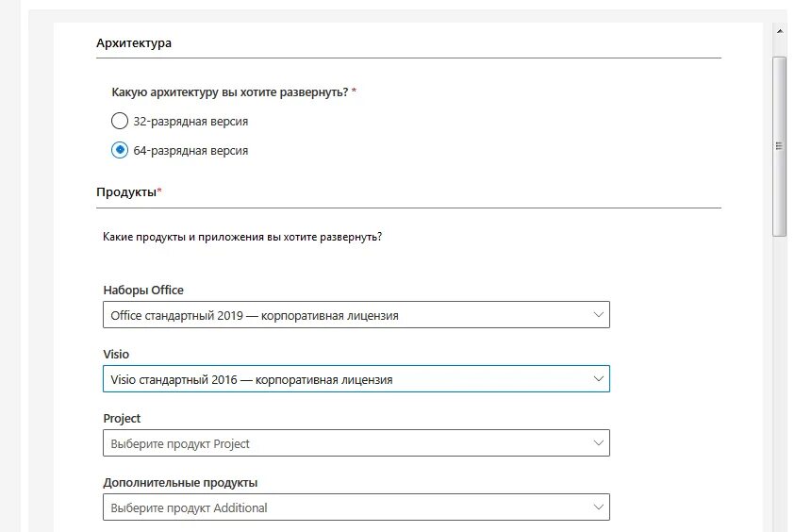
Task: Click chevron arrow in Office стандартный 2019 field
Action: tap(598, 315)
